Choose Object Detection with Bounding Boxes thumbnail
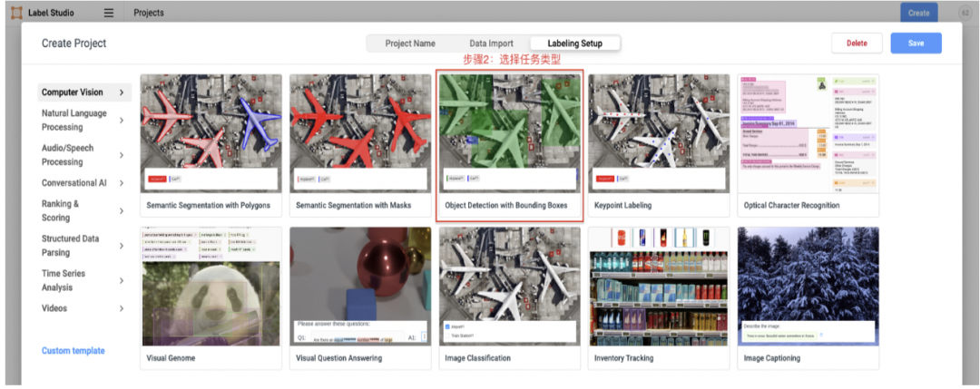Screen dimensions: 980x389 (509, 133)
